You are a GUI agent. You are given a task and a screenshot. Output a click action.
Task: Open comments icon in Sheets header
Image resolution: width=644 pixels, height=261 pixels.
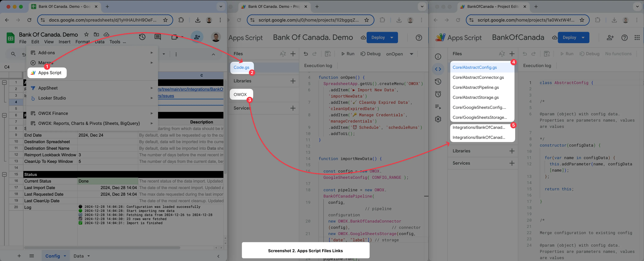click(x=158, y=37)
